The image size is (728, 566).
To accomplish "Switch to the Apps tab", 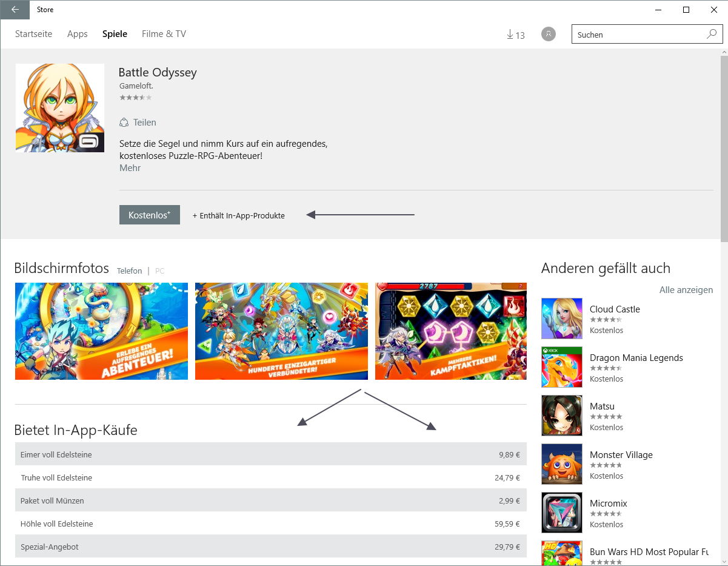I will pyautogui.click(x=78, y=34).
